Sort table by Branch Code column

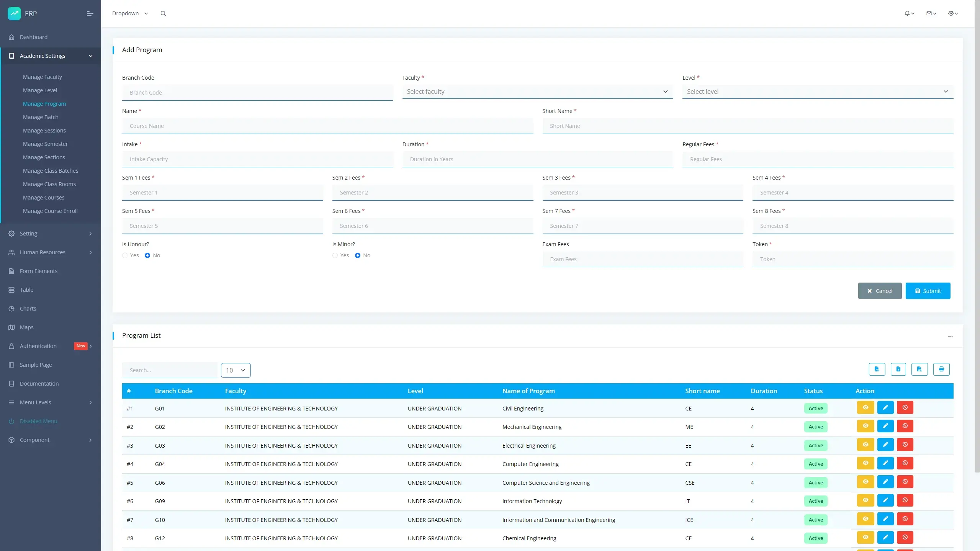click(173, 391)
